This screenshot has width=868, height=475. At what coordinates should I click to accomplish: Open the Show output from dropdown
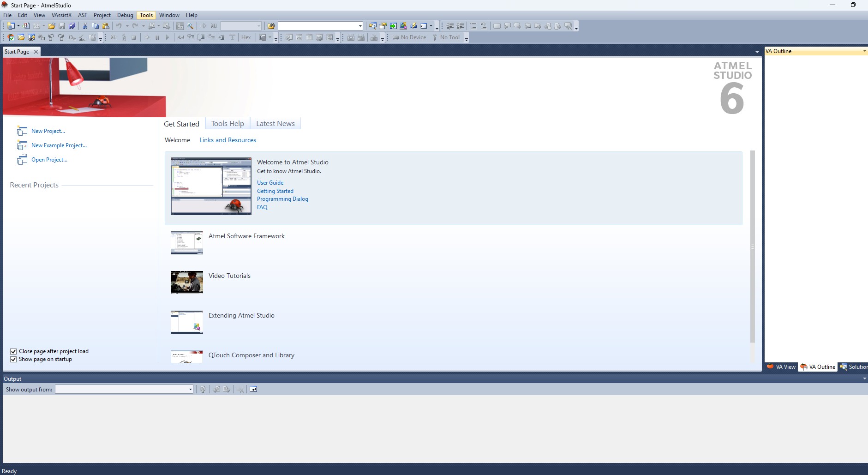click(124, 389)
